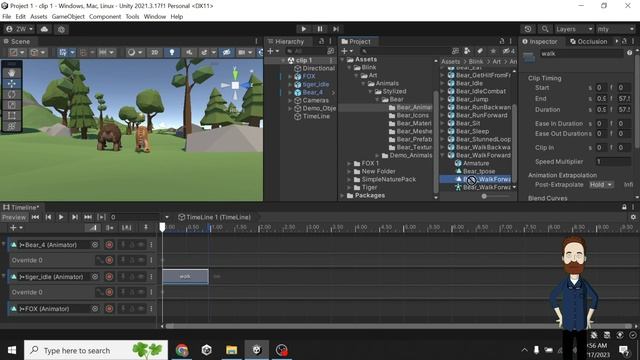
Task: Open the Window menu
Action: coord(155,17)
